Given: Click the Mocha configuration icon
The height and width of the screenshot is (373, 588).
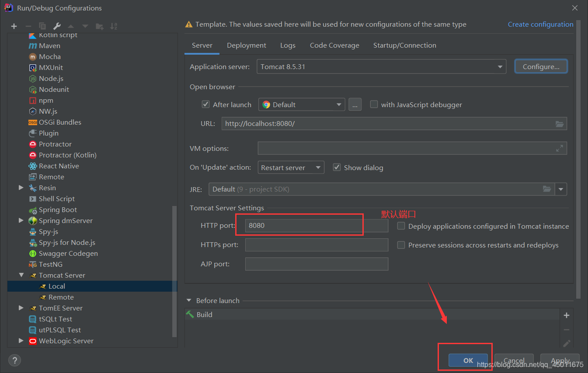Looking at the screenshot, I should [x=33, y=57].
